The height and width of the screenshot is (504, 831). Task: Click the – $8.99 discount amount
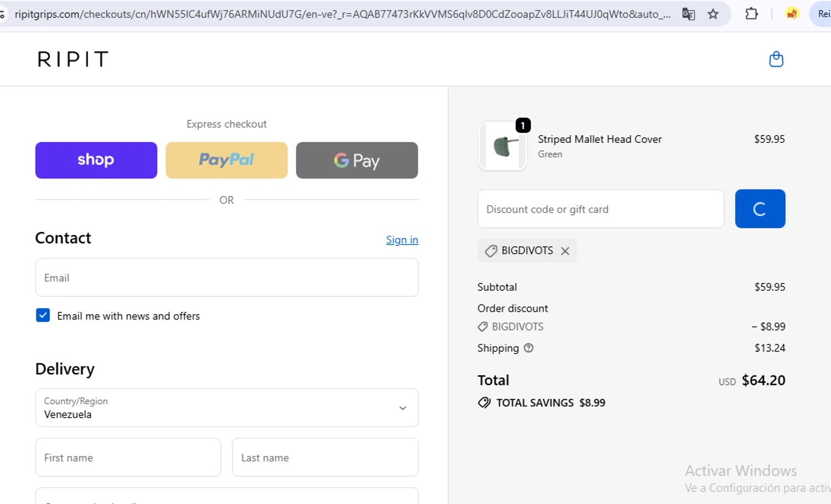coord(768,326)
